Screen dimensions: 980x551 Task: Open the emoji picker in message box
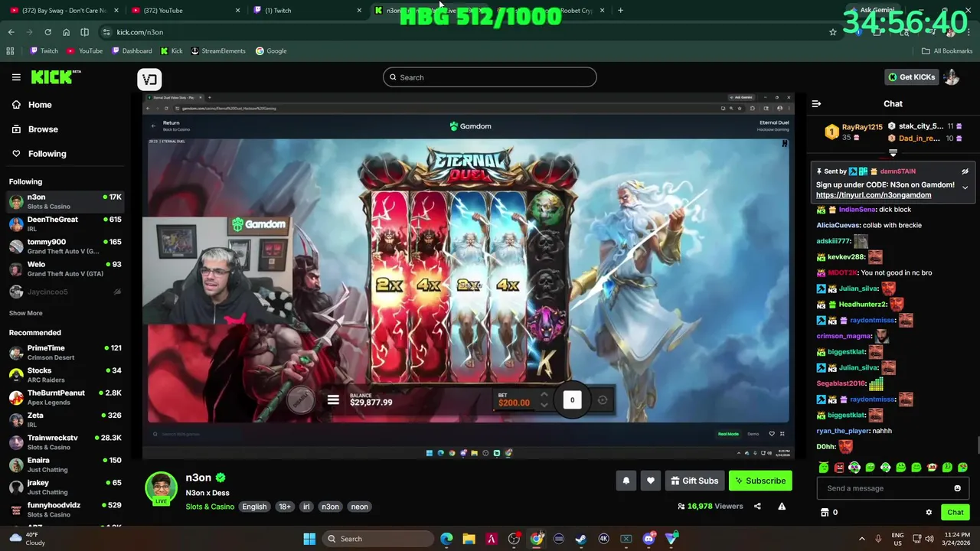pos(957,488)
